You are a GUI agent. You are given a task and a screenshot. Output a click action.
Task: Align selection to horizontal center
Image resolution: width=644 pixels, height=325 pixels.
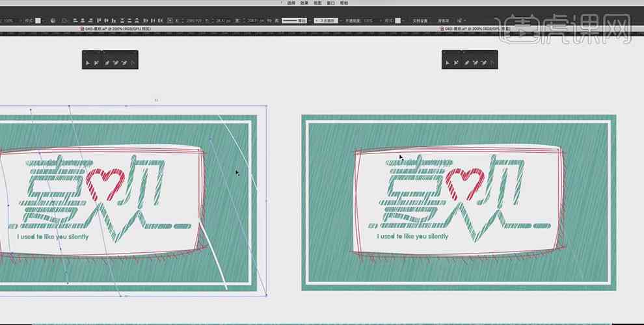[x=83, y=21]
